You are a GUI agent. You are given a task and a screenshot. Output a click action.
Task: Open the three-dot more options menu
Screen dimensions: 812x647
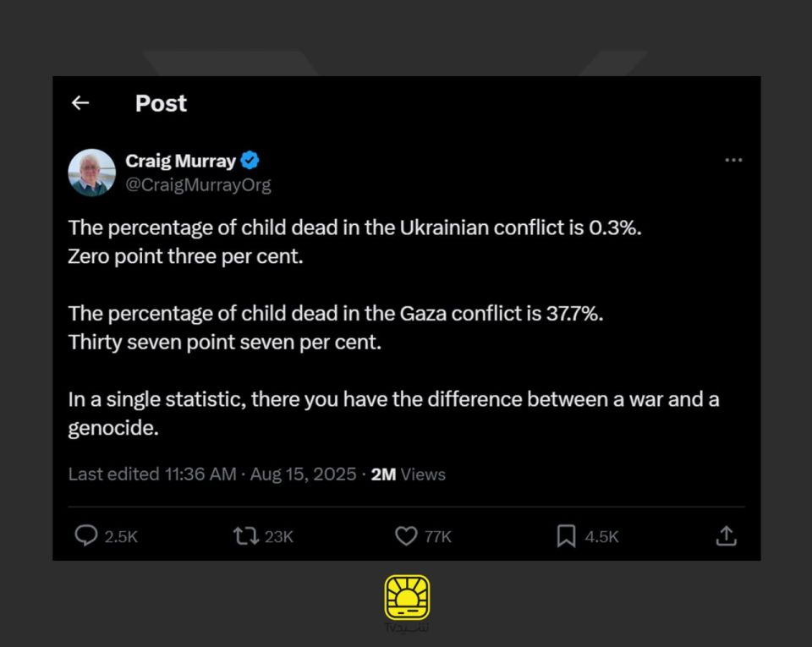[x=733, y=160]
